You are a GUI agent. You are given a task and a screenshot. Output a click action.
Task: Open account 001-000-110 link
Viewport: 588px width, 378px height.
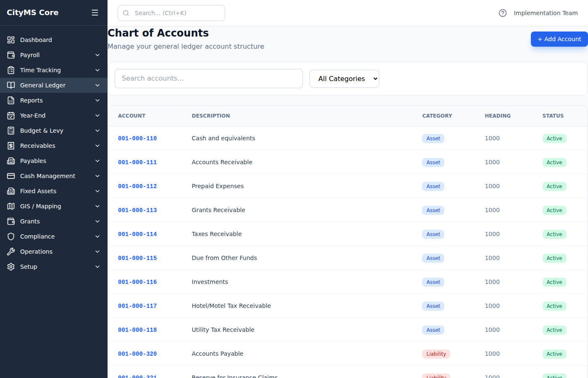(137, 138)
